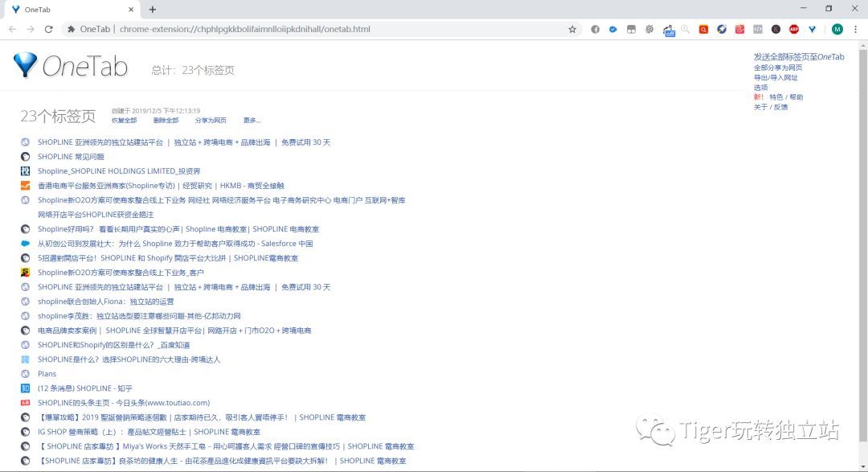Open the Miya's Works 天然手工皂 link
Image resolution: width=868 pixels, height=472 pixels.
coord(226,446)
